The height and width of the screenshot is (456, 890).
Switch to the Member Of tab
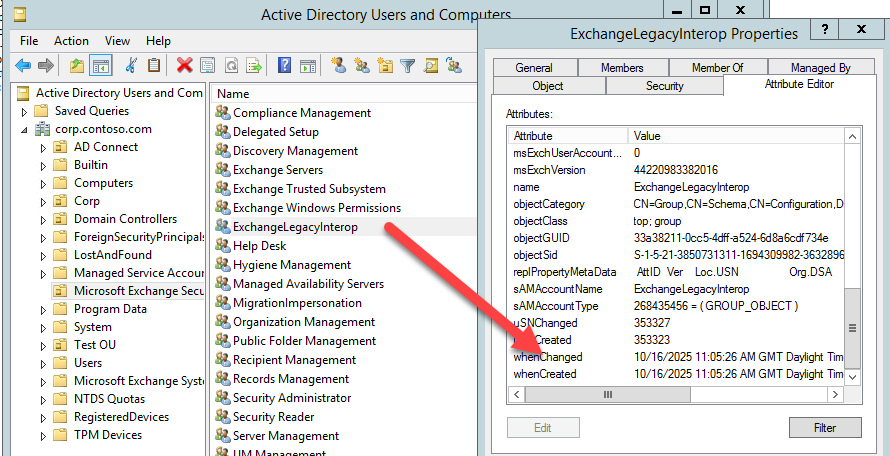717,68
